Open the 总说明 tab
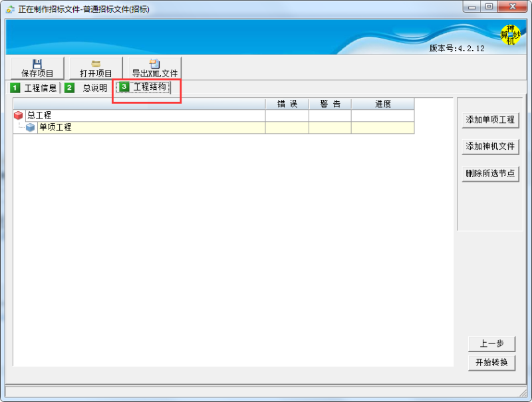The width and height of the screenshot is (532, 402). click(94, 88)
